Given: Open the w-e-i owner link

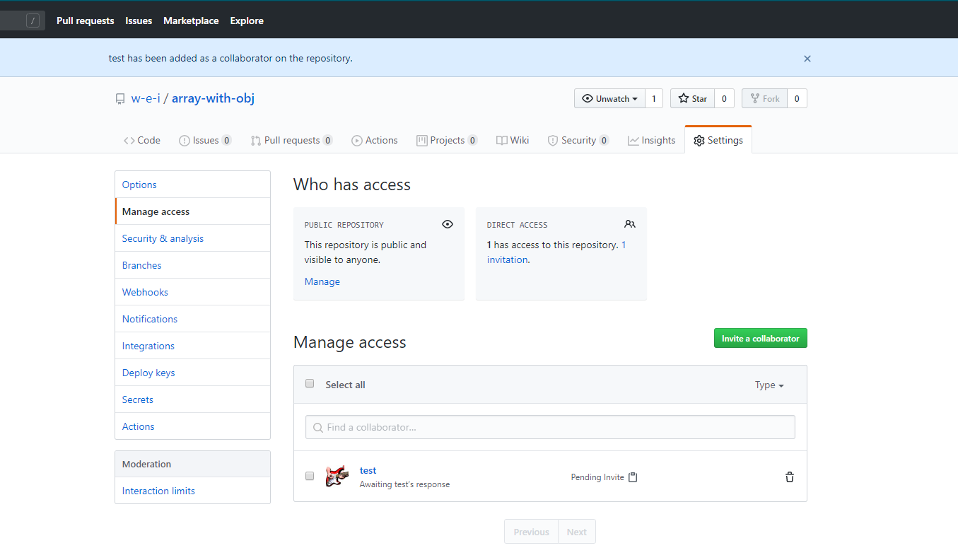Looking at the screenshot, I should pos(146,98).
